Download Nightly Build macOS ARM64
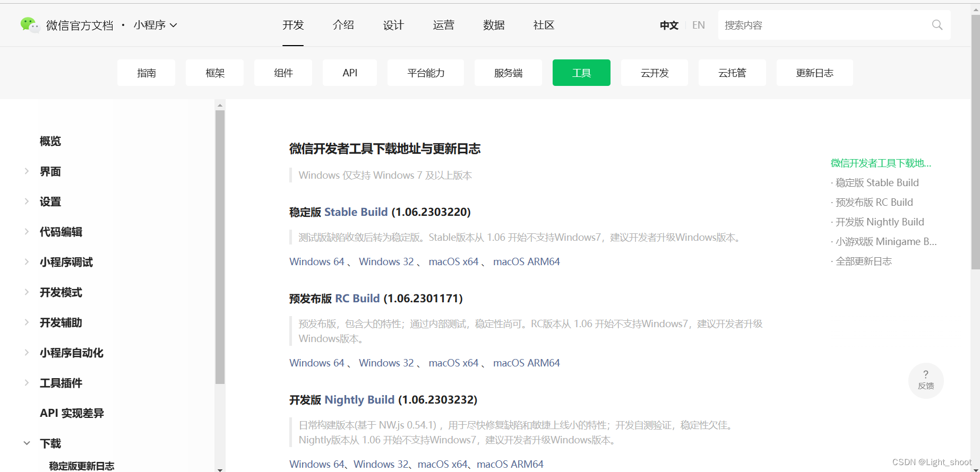 coord(510,464)
